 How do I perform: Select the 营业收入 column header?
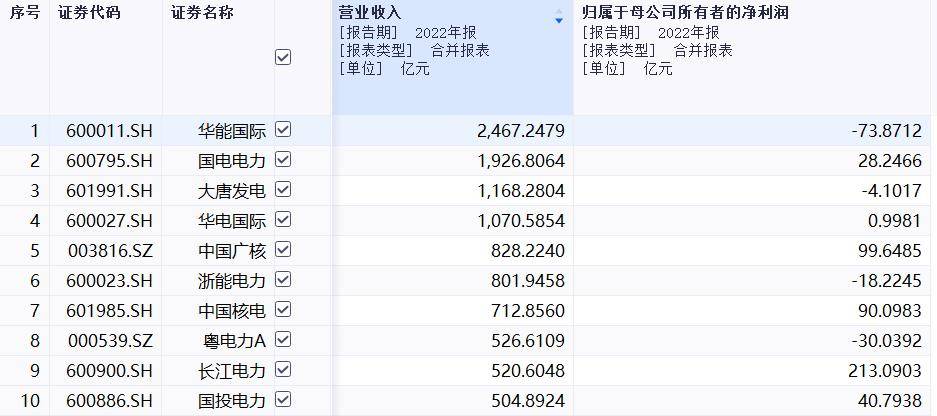point(452,57)
